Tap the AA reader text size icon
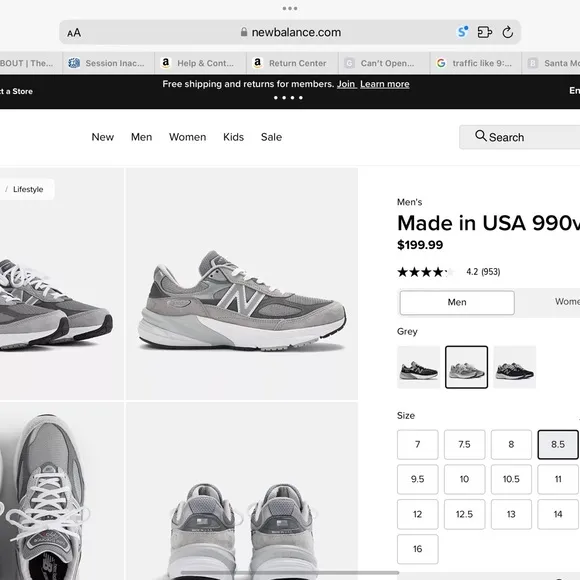580x580 pixels. 74,33
